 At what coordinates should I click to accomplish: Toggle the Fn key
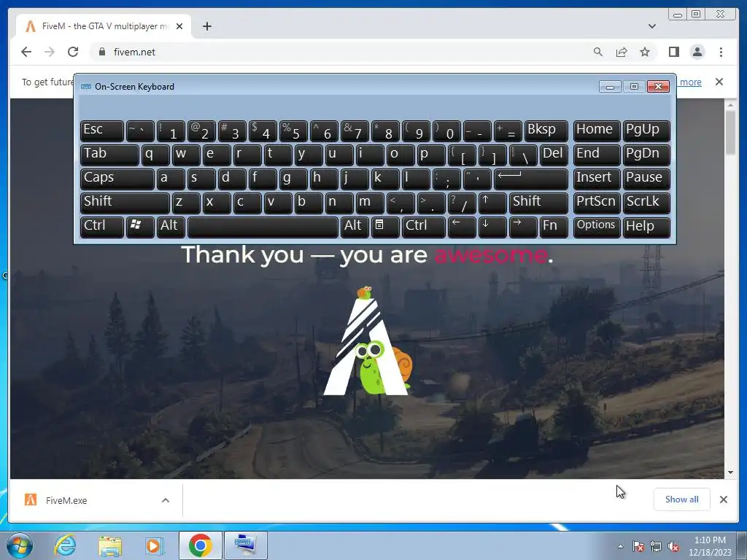tap(554, 227)
